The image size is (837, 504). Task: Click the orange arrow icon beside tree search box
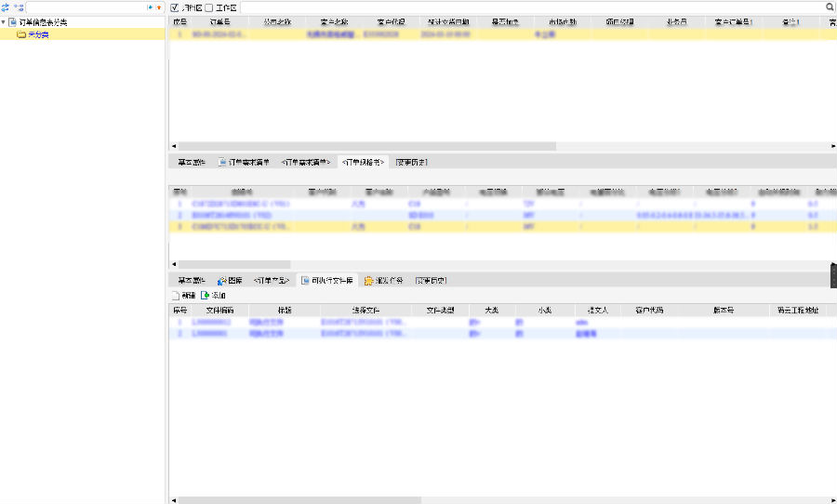(159, 7)
